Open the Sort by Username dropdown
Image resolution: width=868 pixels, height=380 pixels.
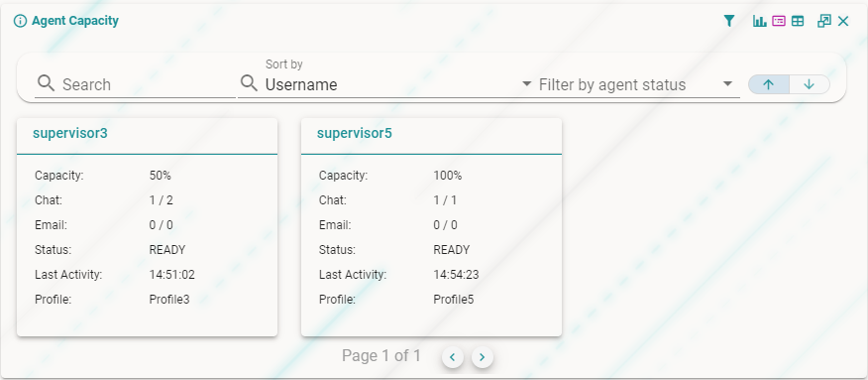pyautogui.click(x=385, y=84)
